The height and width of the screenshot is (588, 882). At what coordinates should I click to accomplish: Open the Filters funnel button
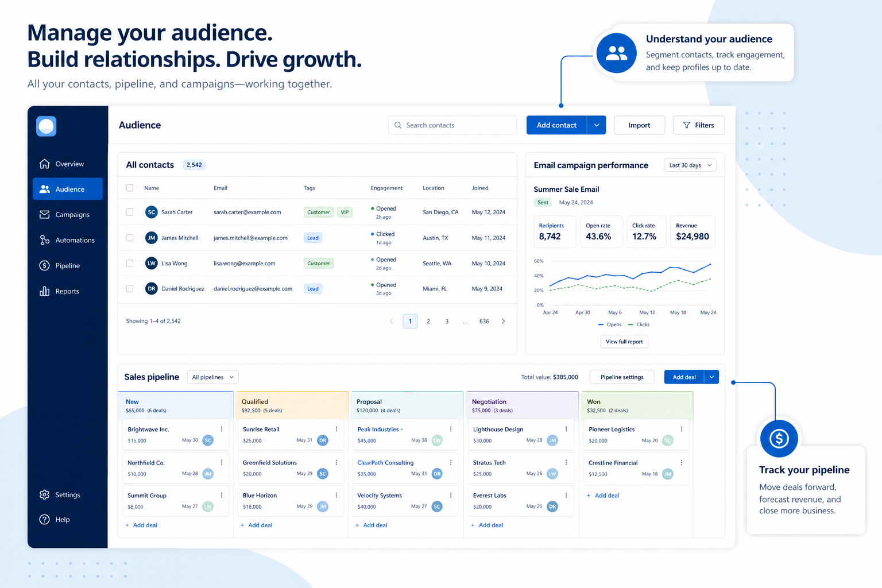[698, 125]
